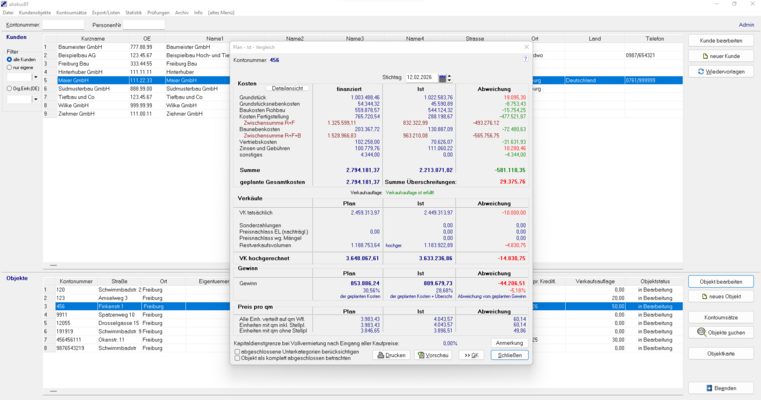This screenshot has height=400, width=761.
Task: Click the help question mark icon
Action: (x=526, y=59)
